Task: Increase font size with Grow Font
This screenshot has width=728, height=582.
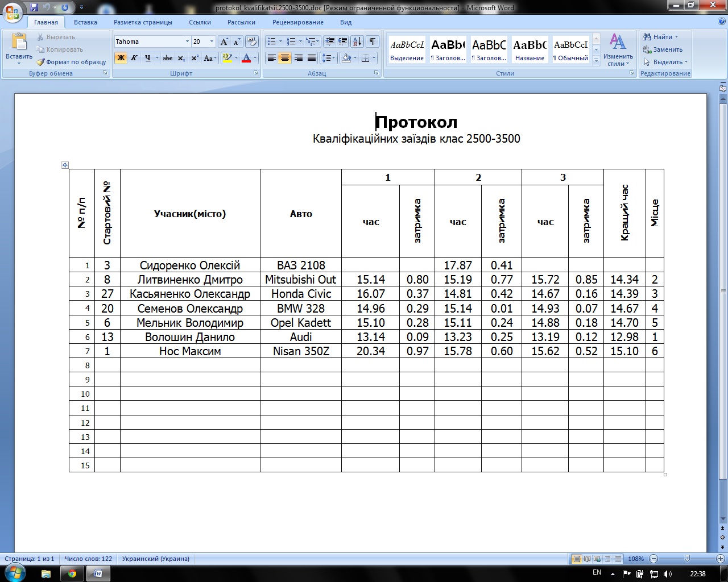Action: coord(224,41)
